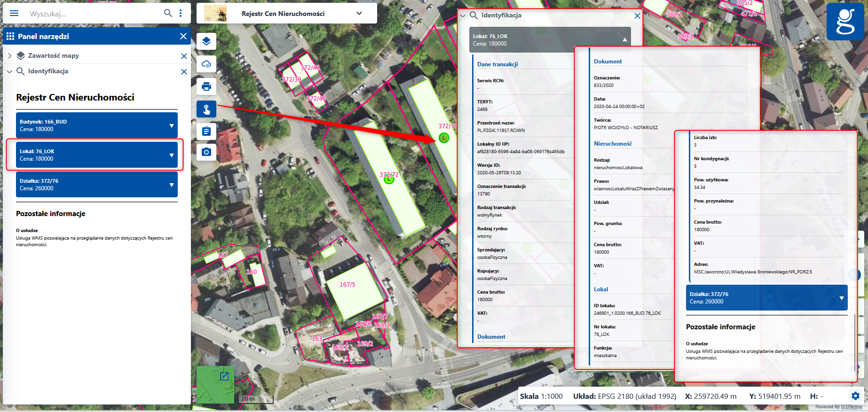The width and height of the screenshot is (868, 412).
Task: Click the GISPartner g logo
Action: point(845,22)
